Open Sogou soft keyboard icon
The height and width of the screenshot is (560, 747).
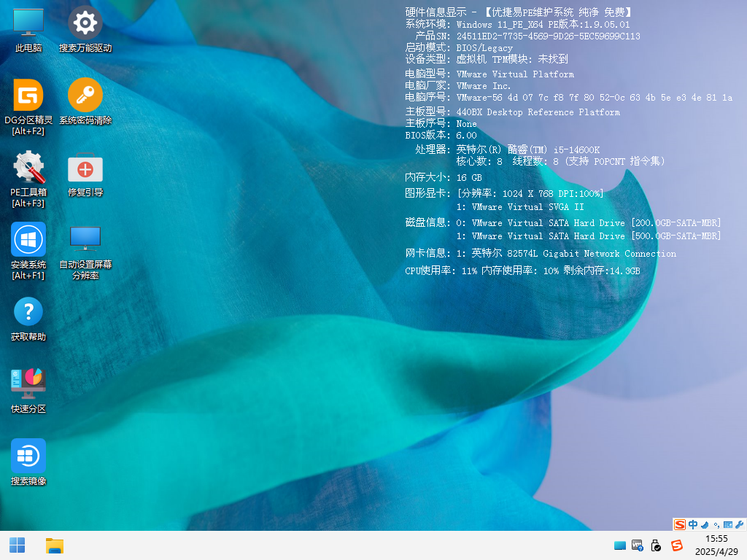[x=728, y=524]
